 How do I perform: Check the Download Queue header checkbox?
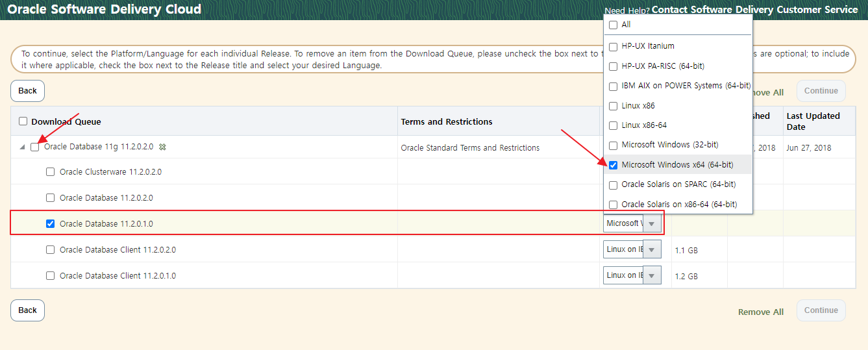(x=23, y=121)
